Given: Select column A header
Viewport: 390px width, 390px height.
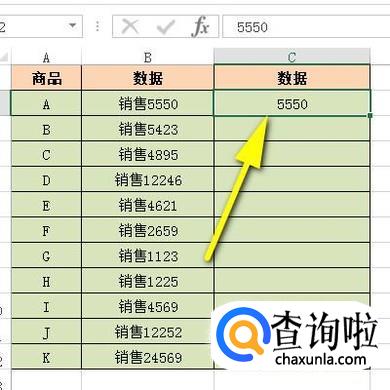Looking at the screenshot, I should point(46,57).
